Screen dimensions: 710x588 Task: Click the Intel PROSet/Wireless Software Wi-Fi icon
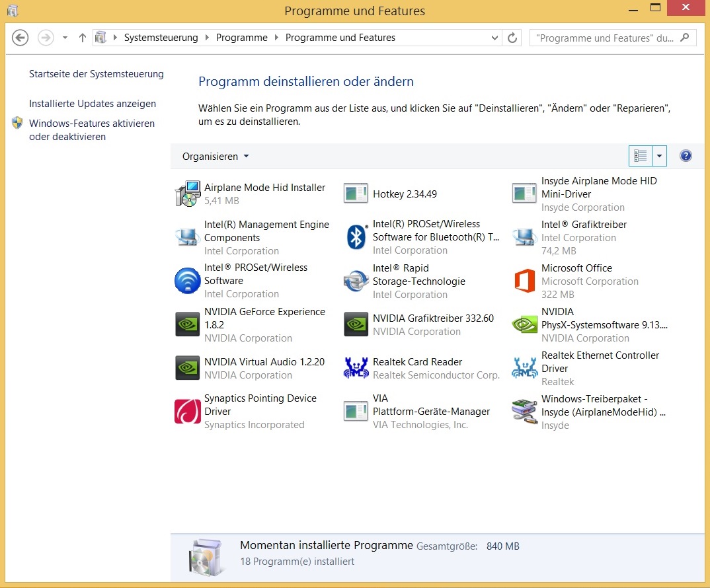pyautogui.click(x=188, y=281)
